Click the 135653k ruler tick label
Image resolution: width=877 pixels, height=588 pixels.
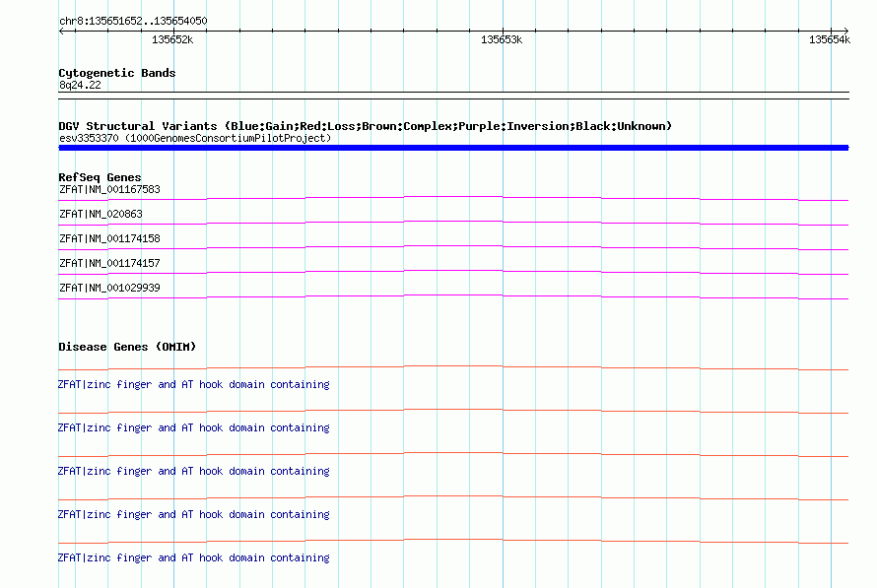[502, 39]
